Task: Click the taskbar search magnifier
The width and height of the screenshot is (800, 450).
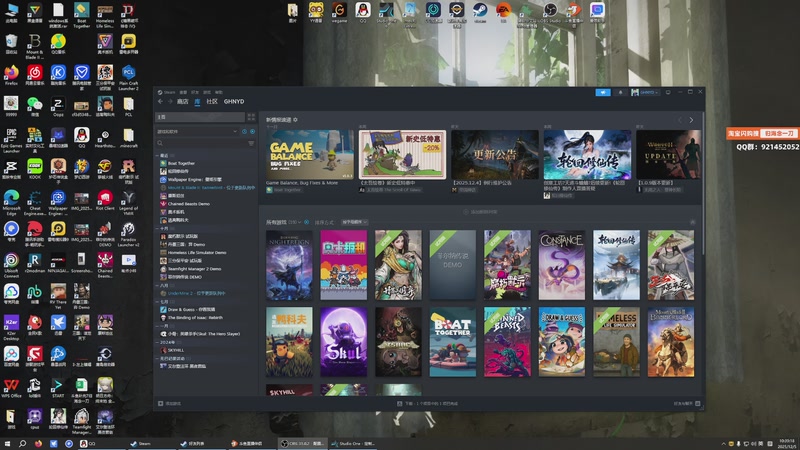Action: [22, 444]
